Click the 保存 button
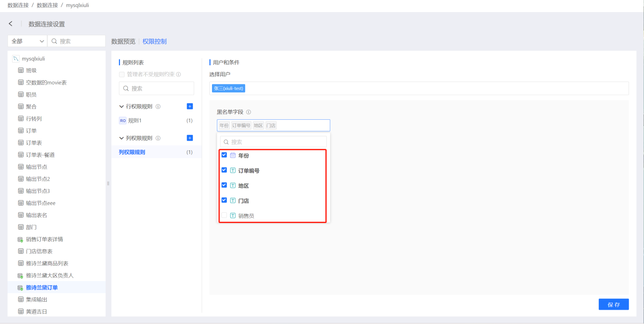This screenshot has height=324, width=644. click(x=614, y=304)
